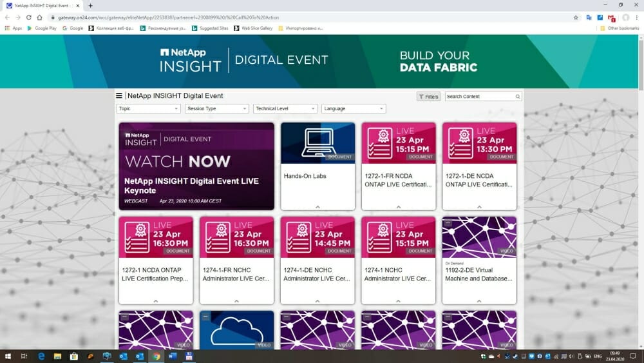Close the NetApp INSIGHT browser tab
The image size is (644, 363).
[78, 6]
